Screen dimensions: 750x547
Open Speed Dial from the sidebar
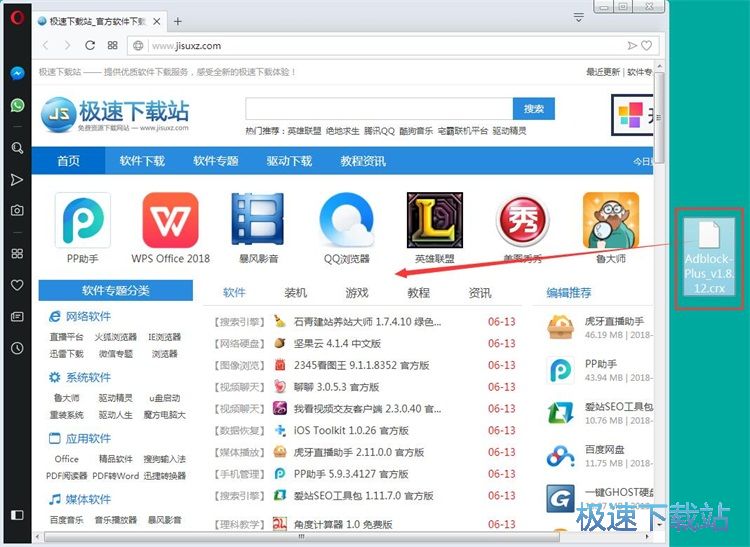[x=17, y=253]
